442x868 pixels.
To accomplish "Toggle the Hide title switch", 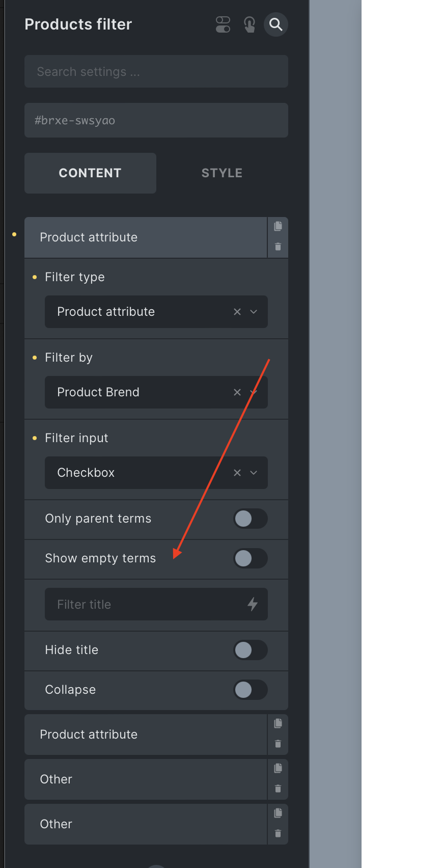I will click(x=251, y=650).
